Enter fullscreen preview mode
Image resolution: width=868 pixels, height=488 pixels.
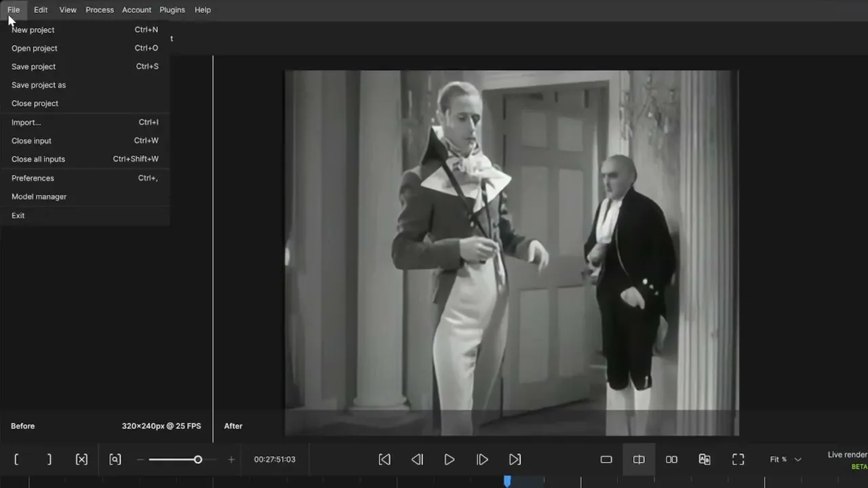coord(738,460)
